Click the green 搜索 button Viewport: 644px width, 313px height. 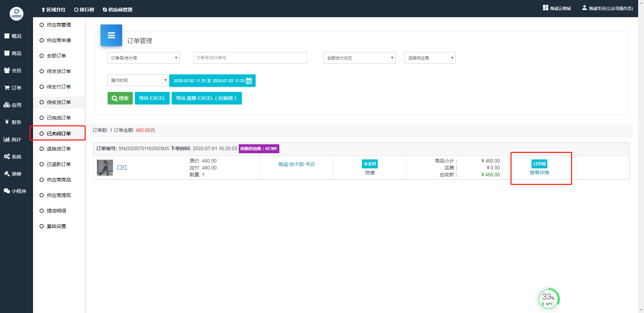click(120, 98)
